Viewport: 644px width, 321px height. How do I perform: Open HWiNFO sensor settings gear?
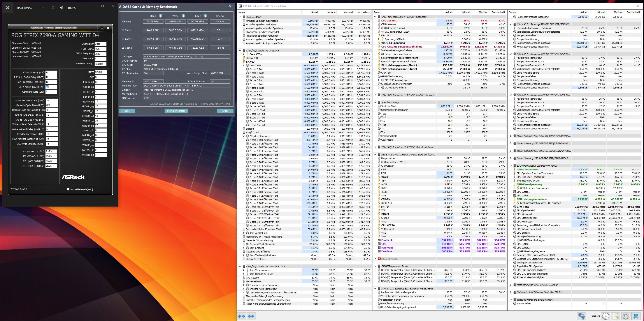(625, 316)
